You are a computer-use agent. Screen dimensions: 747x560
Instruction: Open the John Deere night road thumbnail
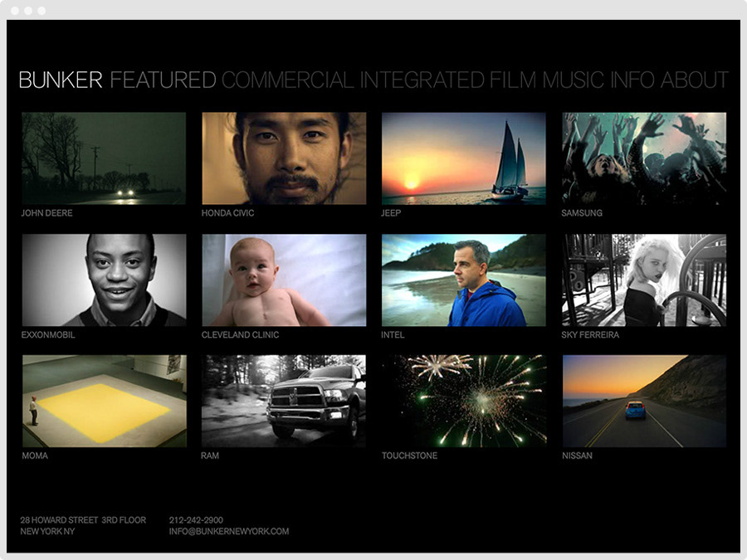(x=104, y=158)
